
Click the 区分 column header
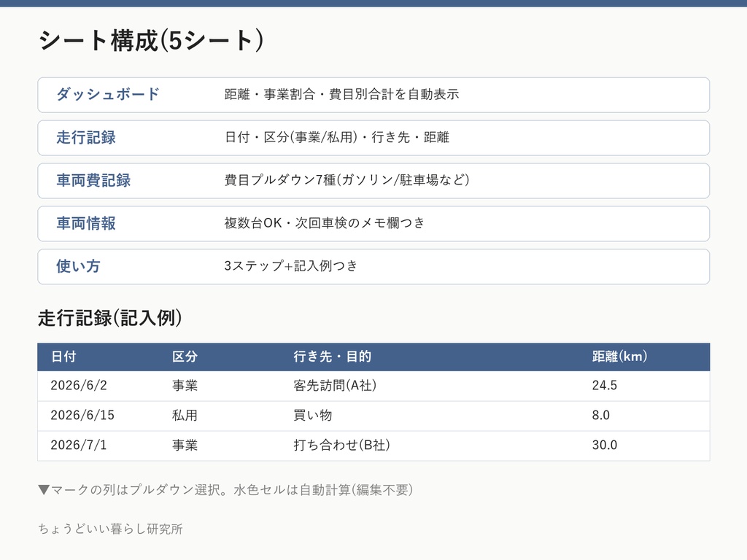coord(185,357)
